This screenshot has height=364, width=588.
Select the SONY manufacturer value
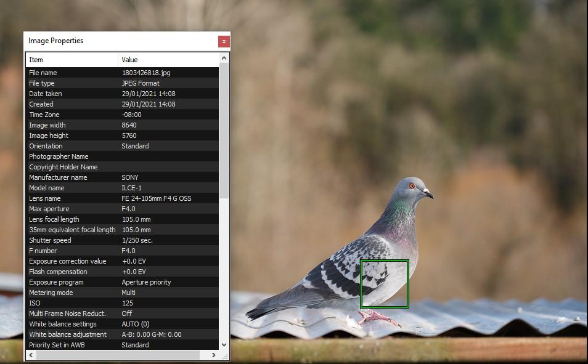coord(130,177)
